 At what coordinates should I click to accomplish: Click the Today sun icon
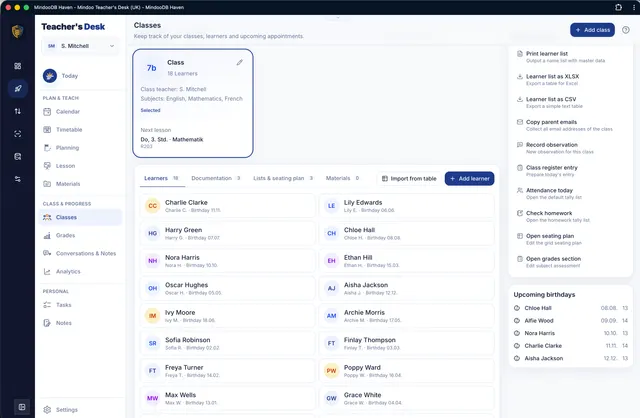coord(50,76)
